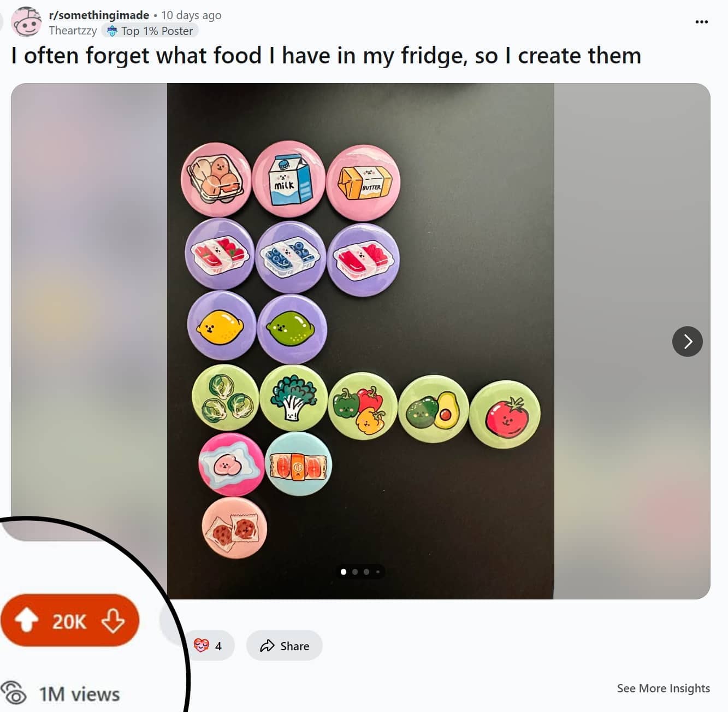This screenshot has height=712, width=728.
Task: Click the 20K vote count
Action: tap(69, 622)
